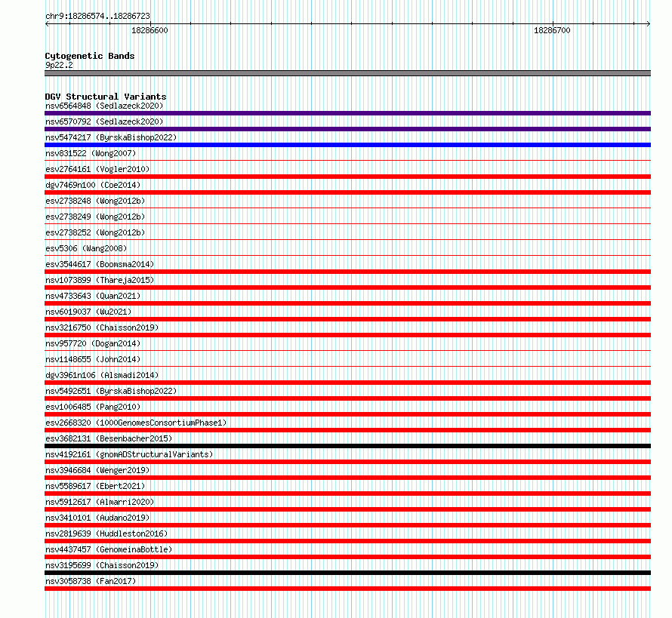Open nsv957720 (Dogan2014) variant label
Viewport: 672px width, 618px height.
pyautogui.click(x=93, y=343)
